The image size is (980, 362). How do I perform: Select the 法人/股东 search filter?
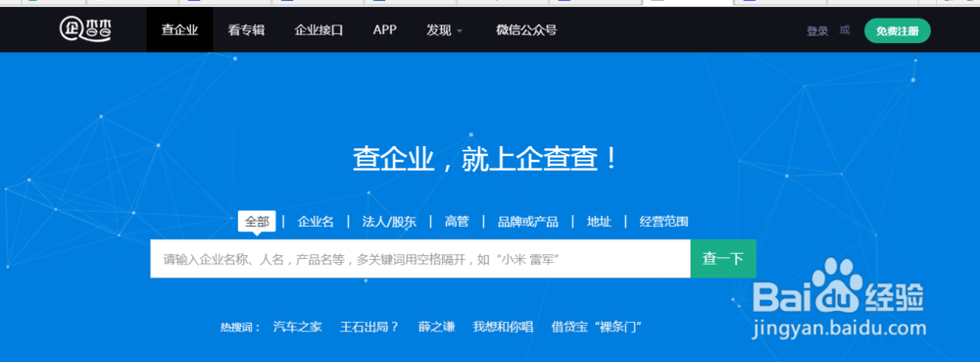389,222
